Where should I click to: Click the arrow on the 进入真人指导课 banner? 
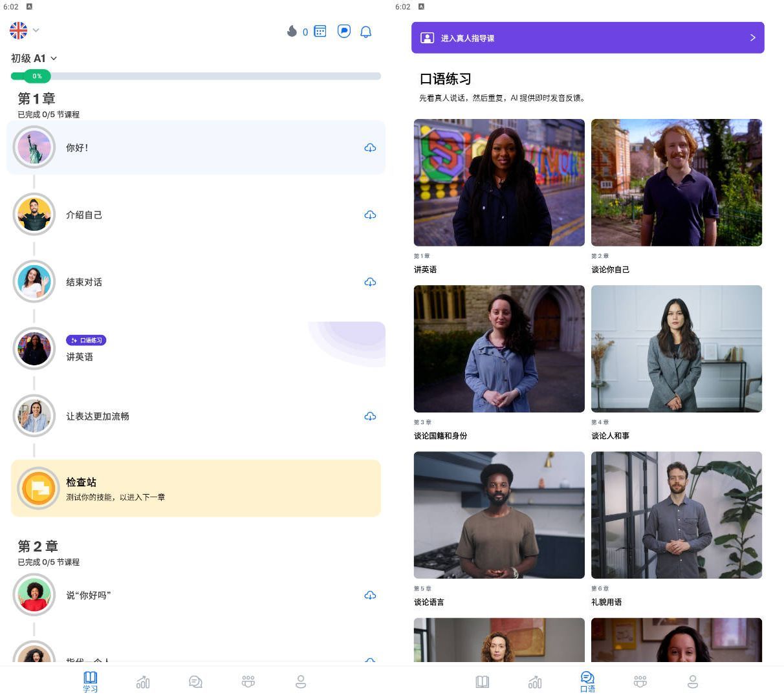[752, 38]
